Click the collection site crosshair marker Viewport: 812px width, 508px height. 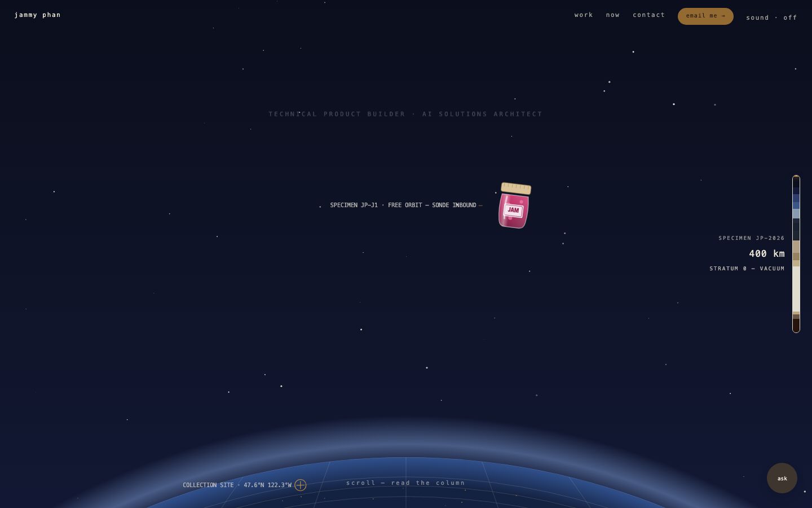(x=301, y=485)
